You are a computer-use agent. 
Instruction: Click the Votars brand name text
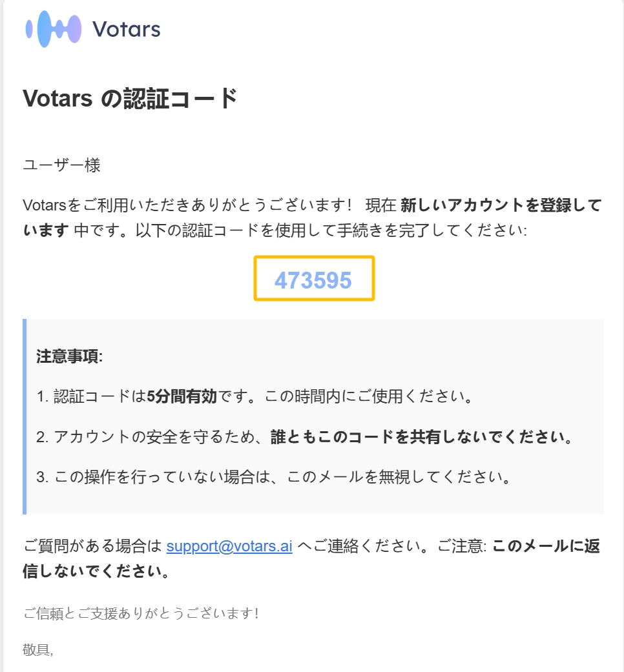127,29
